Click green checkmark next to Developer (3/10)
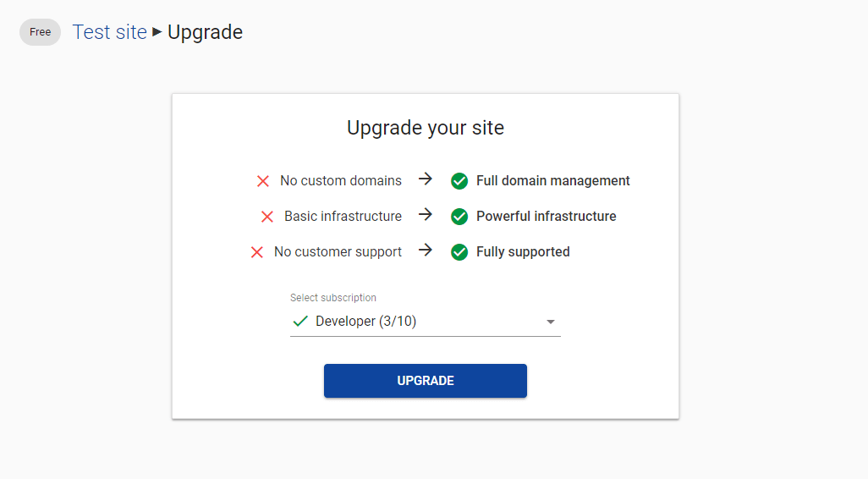Viewport: 868px width, 479px height. pyautogui.click(x=300, y=322)
